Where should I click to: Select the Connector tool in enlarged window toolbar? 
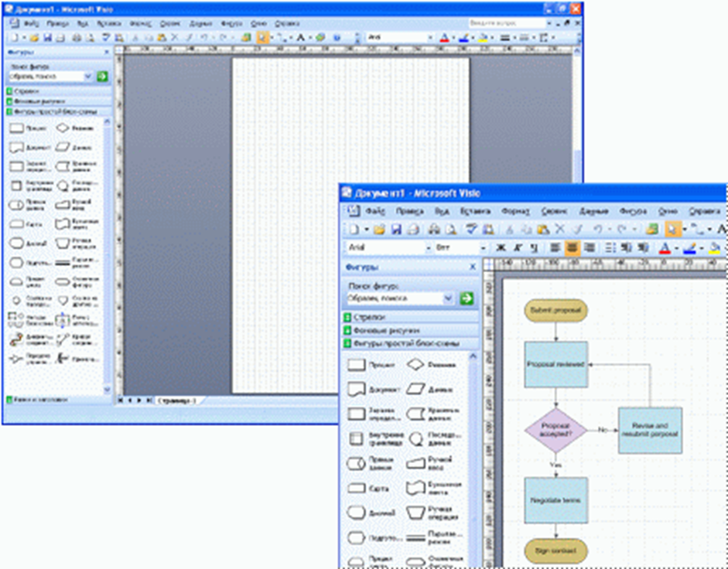tap(697, 230)
